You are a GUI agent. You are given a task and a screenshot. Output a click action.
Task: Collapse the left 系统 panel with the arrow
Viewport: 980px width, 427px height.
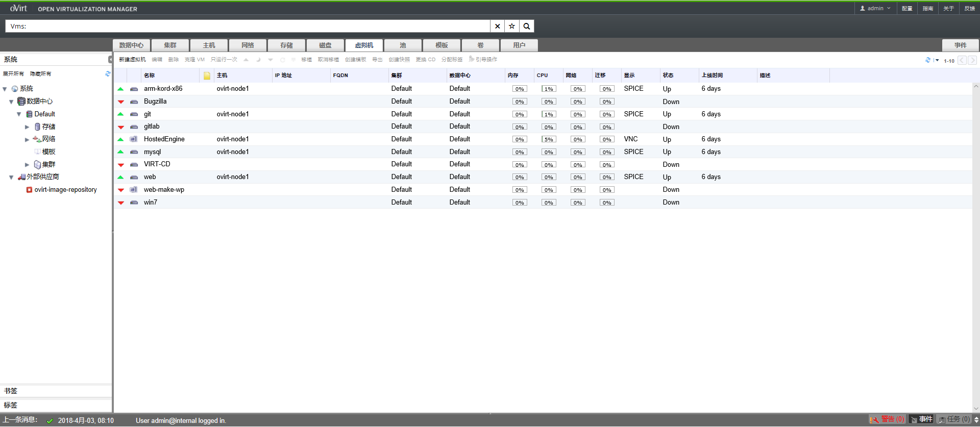110,60
